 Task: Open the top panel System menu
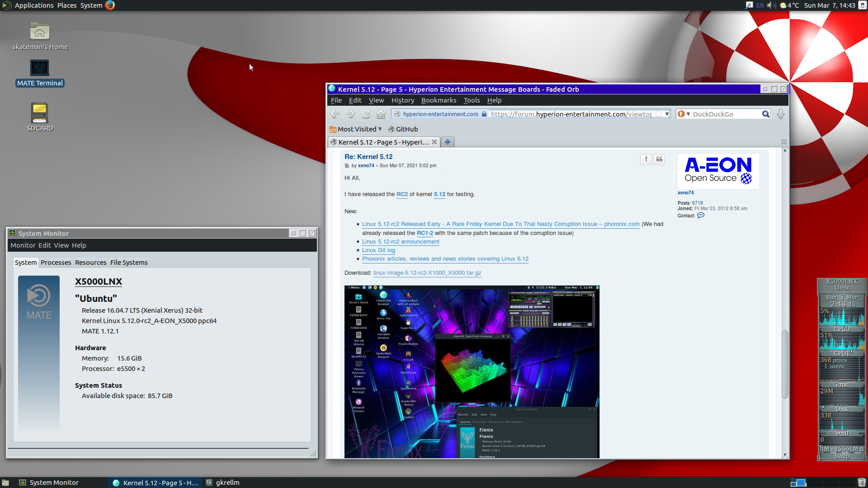coord(91,5)
